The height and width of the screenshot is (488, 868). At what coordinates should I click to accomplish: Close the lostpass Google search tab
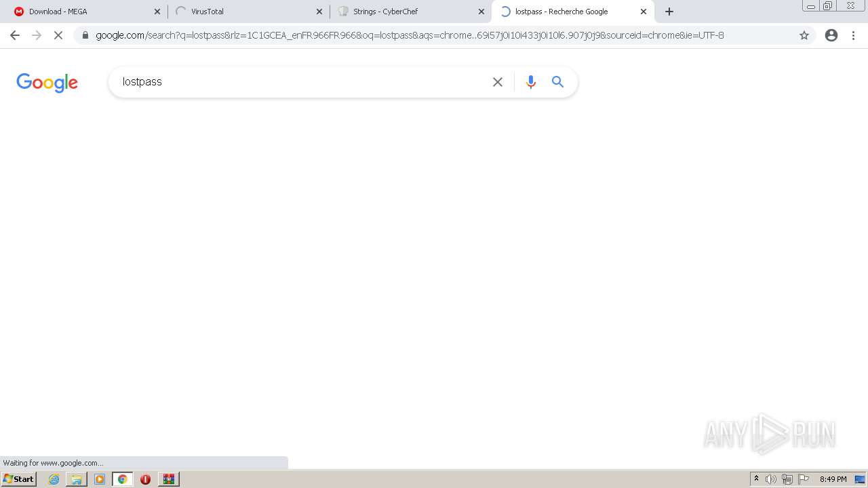coord(644,12)
